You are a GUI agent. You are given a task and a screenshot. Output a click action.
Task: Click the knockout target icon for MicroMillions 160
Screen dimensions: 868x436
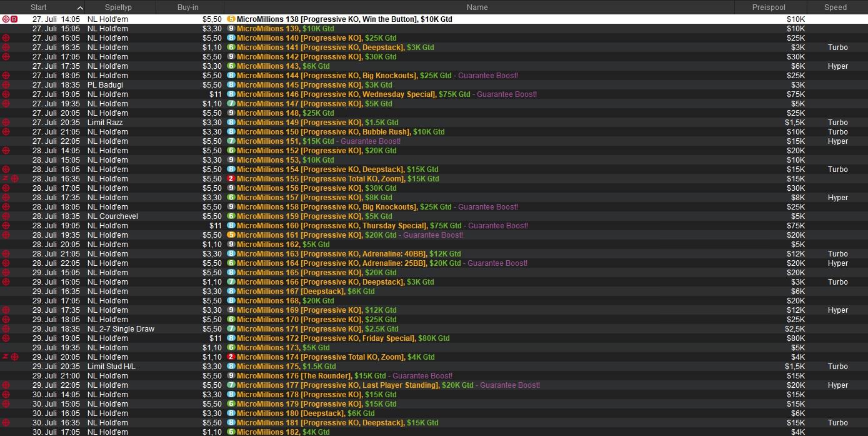point(6,226)
